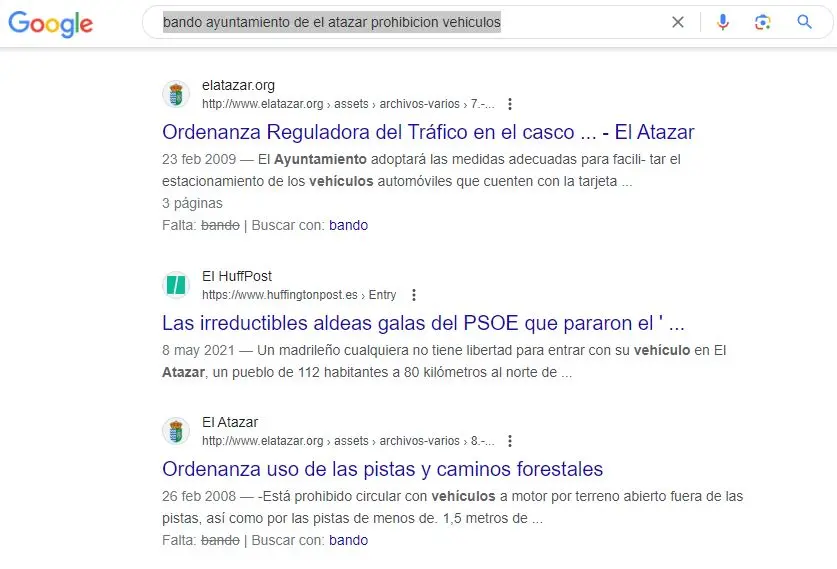Open options menu for the pistas forestales result
Viewport: 837px width, 569px height.
pyautogui.click(x=510, y=441)
